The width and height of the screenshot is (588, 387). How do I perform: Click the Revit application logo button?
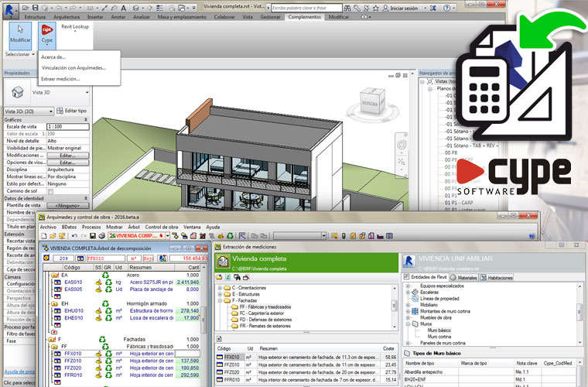(x=9, y=8)
